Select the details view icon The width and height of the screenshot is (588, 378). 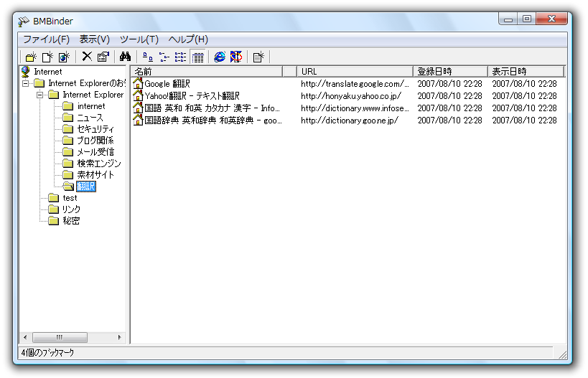(197, 57)
